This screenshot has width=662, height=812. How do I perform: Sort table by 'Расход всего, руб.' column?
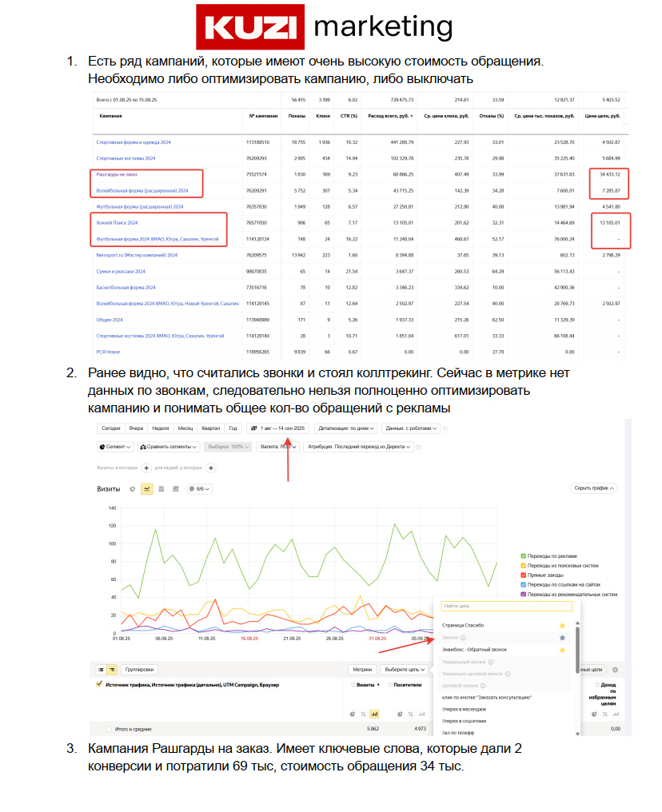pos(390,116)
